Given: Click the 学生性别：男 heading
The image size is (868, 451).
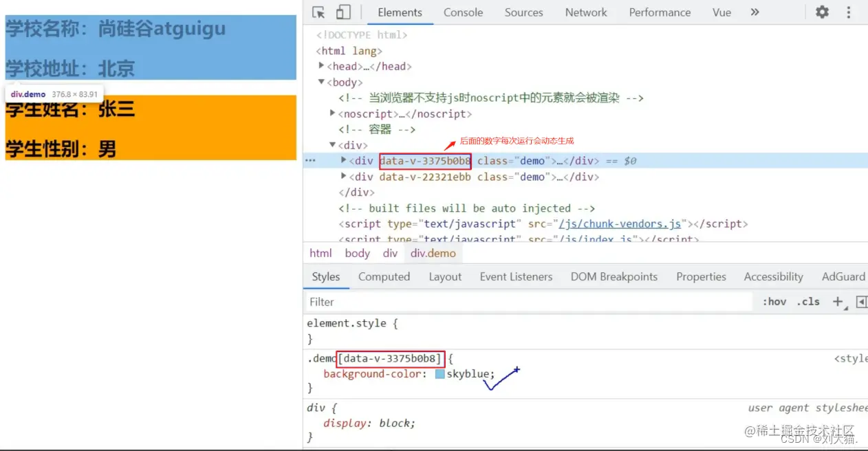Looking at the screenshot, I should (61, 148).
